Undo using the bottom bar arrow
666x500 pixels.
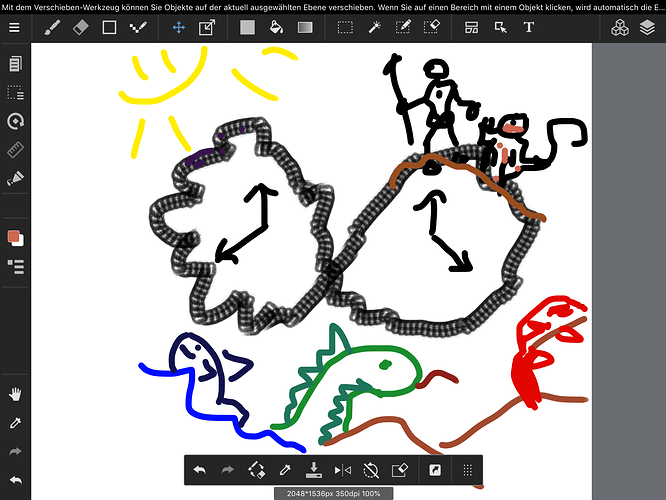[199, 469]
